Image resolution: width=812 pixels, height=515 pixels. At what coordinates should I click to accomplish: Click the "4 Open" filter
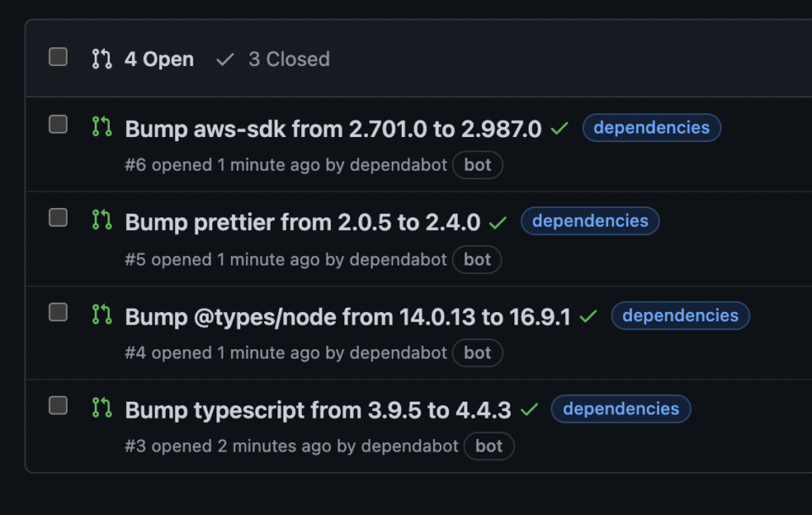[x=159, y=58]
